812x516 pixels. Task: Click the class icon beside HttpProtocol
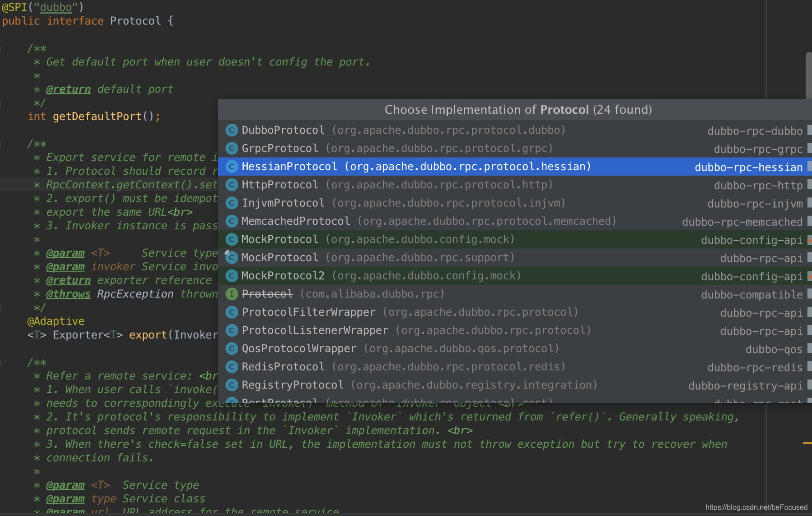pyautogui.click(x=232, y=185)
